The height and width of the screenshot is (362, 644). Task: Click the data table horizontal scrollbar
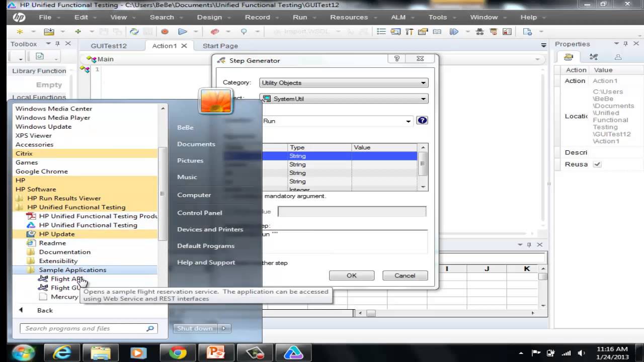(370, 313)
